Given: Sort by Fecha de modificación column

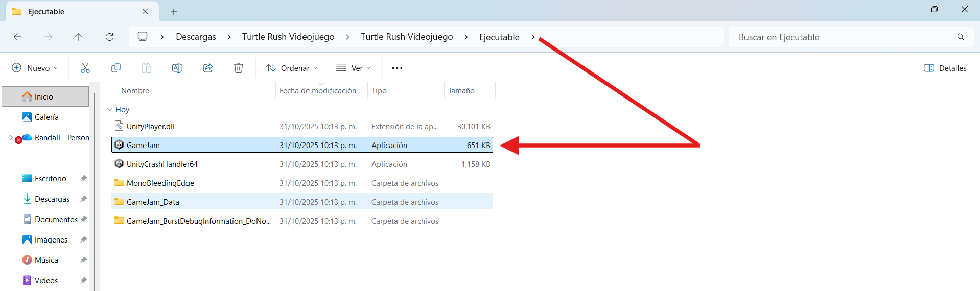Looking at the screenshot, I should (x=318, y=91).
